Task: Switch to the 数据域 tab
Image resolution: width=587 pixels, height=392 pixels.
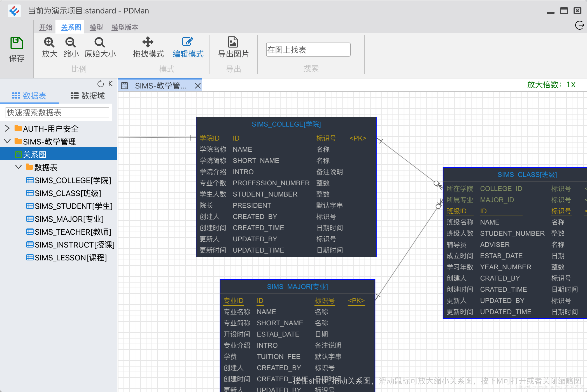Action: pyautogui.click(x=88, y=96)
